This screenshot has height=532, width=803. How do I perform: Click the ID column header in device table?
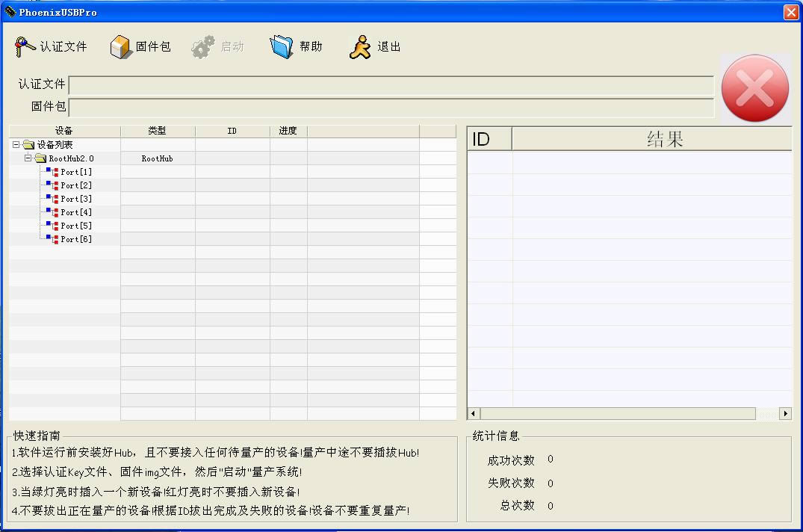[232, 131]
